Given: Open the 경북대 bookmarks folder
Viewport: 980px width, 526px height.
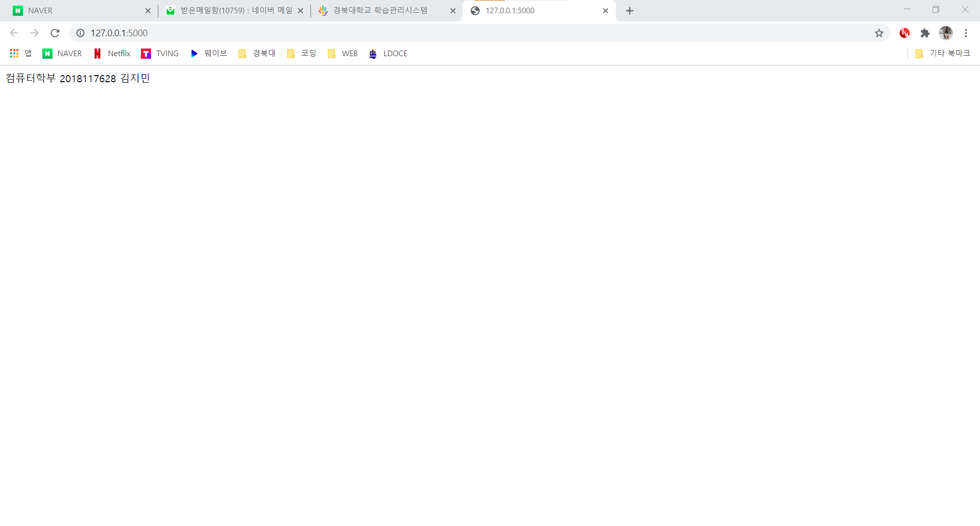Looking at the screenshot, I should (257, 53).
